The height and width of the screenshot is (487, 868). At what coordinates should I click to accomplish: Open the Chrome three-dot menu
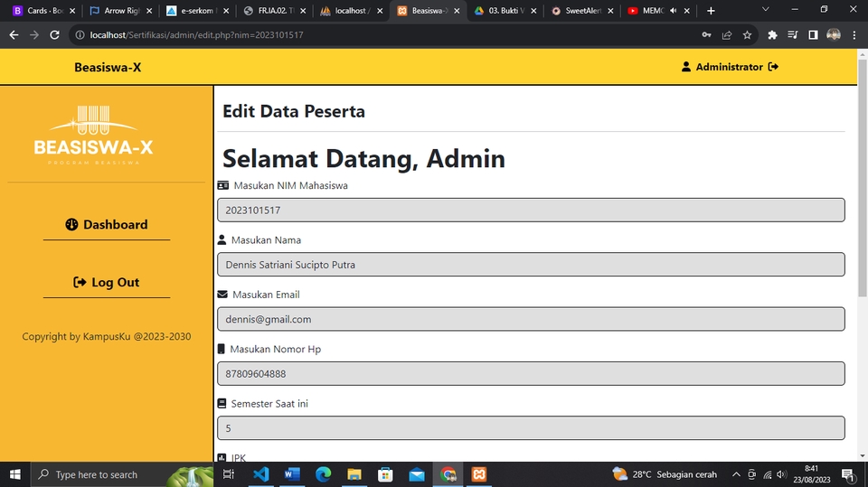coord(854,35)
